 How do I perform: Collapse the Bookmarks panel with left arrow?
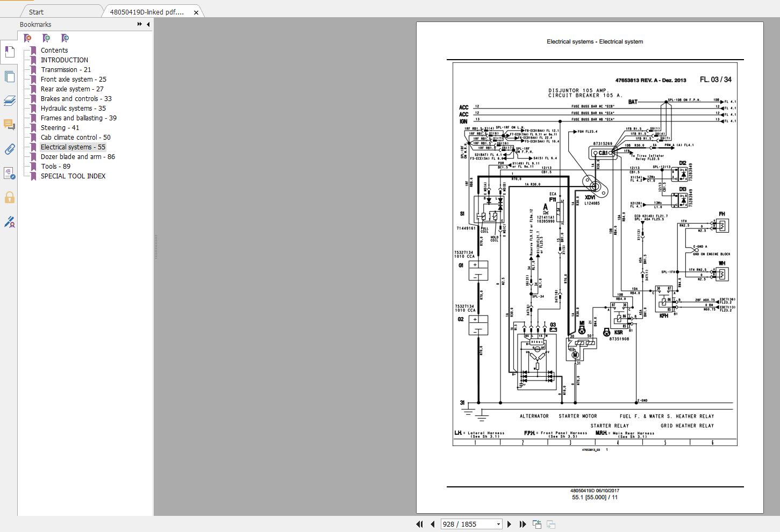click(148, 24)
